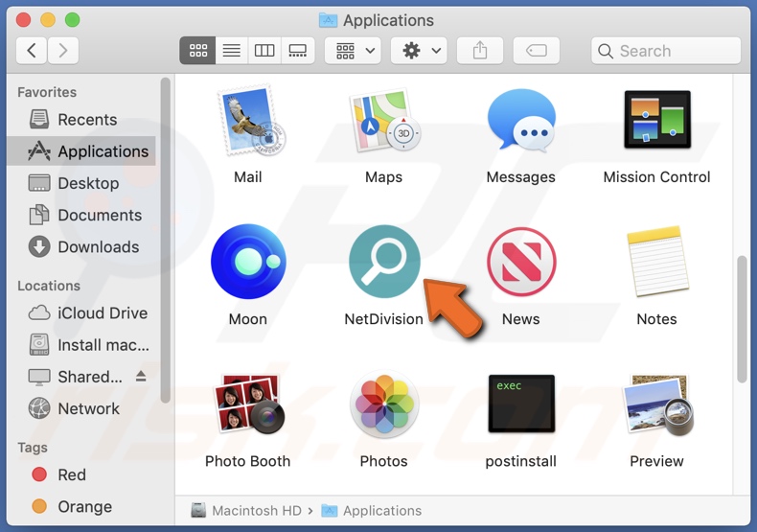Open Recents in the sidebar

coord(81,119)
